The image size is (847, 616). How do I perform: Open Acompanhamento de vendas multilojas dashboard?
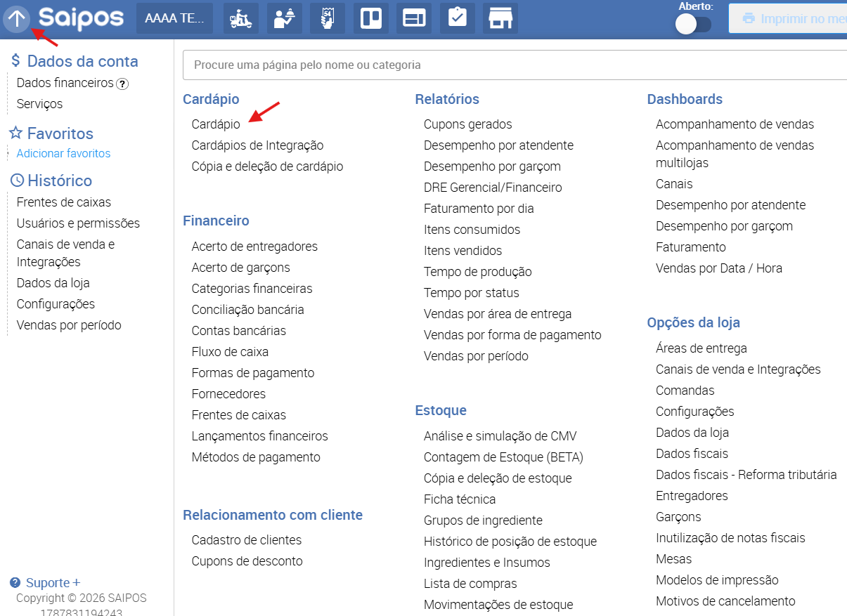(x=735, y=154)
